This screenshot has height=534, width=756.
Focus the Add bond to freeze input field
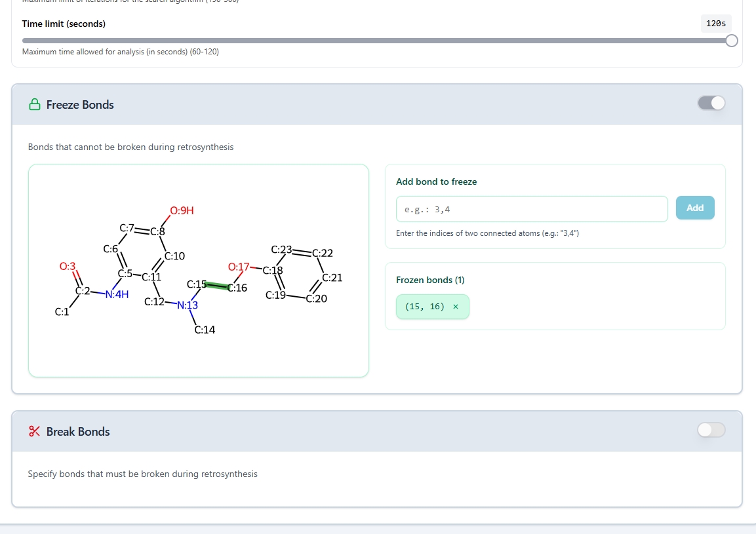point(532,209)
